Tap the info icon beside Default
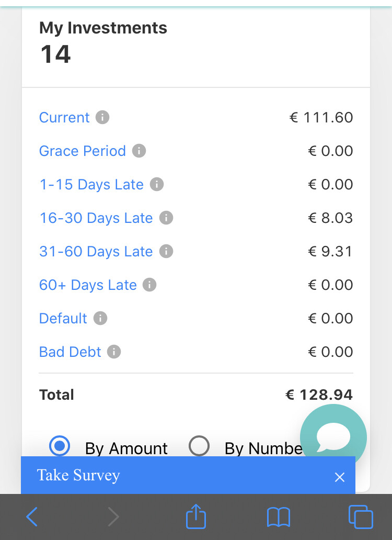The width and height of the screenshot is (392, 540). (x=100, y=318)
